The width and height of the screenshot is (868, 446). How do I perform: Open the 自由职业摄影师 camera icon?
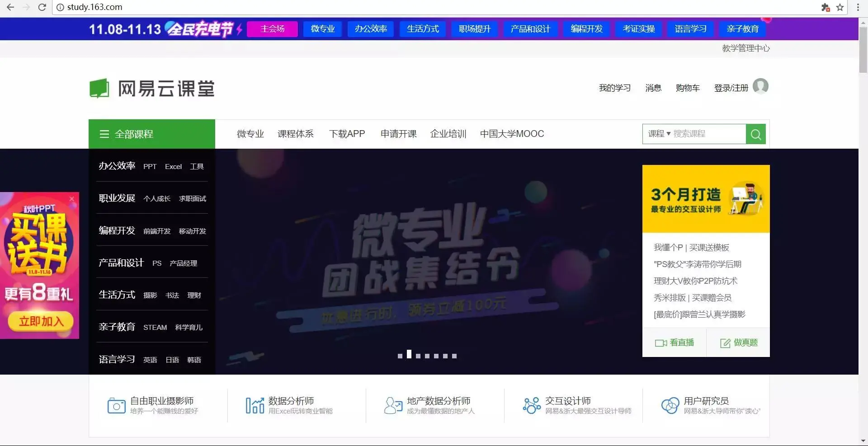coord(116,405)
